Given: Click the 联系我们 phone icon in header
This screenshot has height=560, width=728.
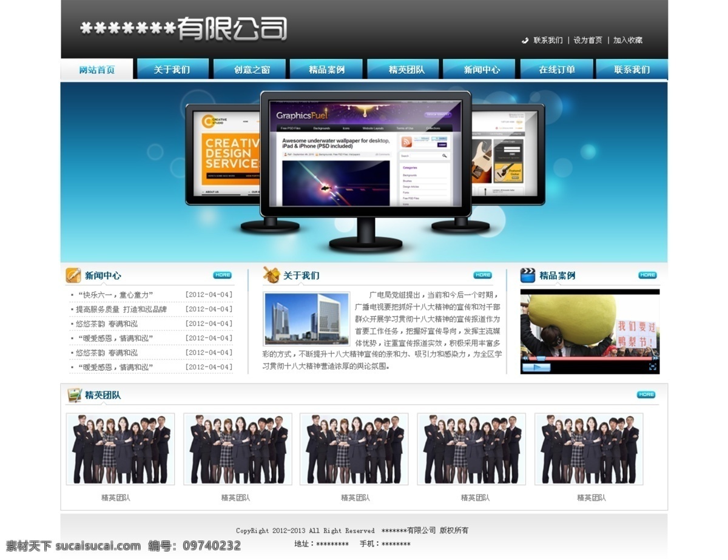Looking at the screenshot, I should pos(525,41).
